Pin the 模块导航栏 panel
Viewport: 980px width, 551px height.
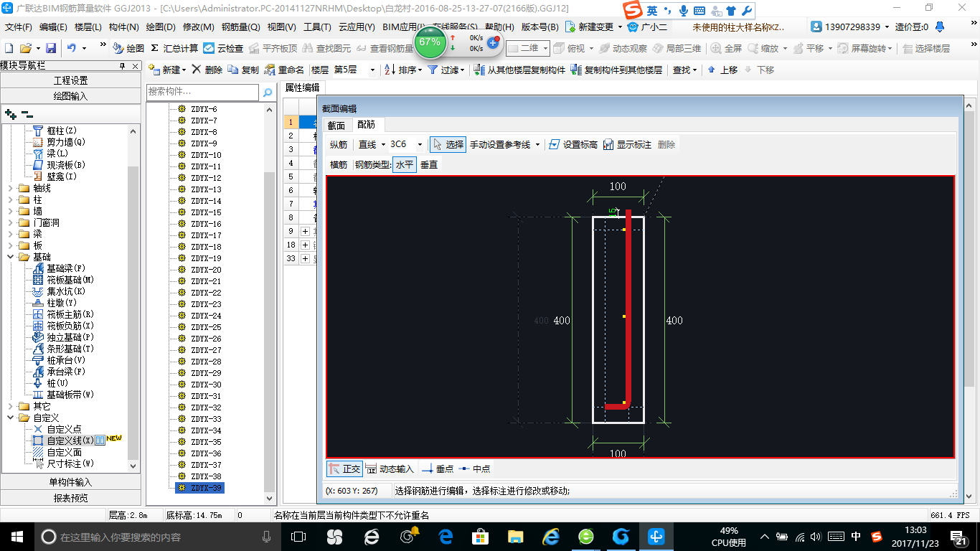123,65
